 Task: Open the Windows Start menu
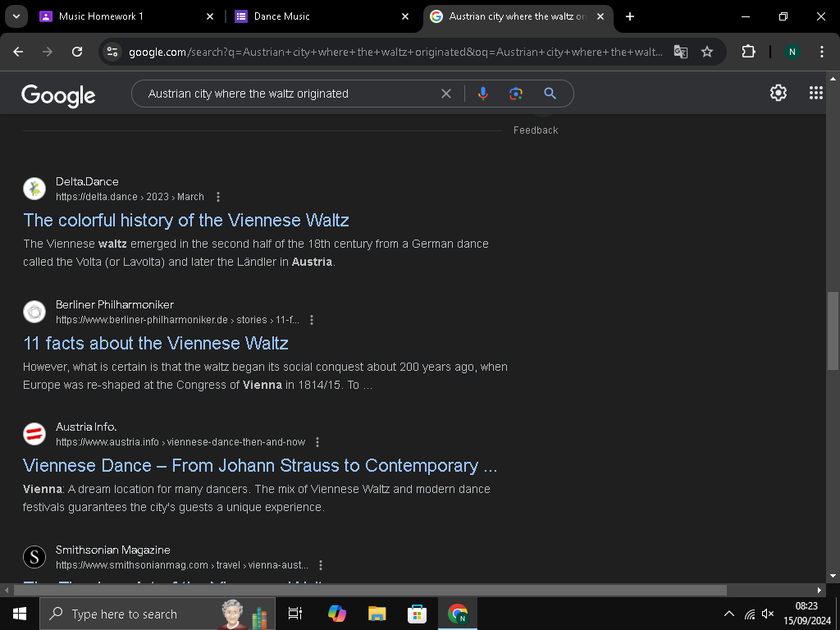20,614
